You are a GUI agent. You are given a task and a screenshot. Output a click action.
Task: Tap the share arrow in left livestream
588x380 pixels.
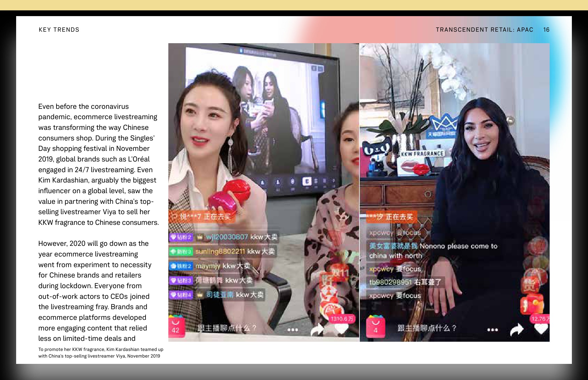coord(318,329)
